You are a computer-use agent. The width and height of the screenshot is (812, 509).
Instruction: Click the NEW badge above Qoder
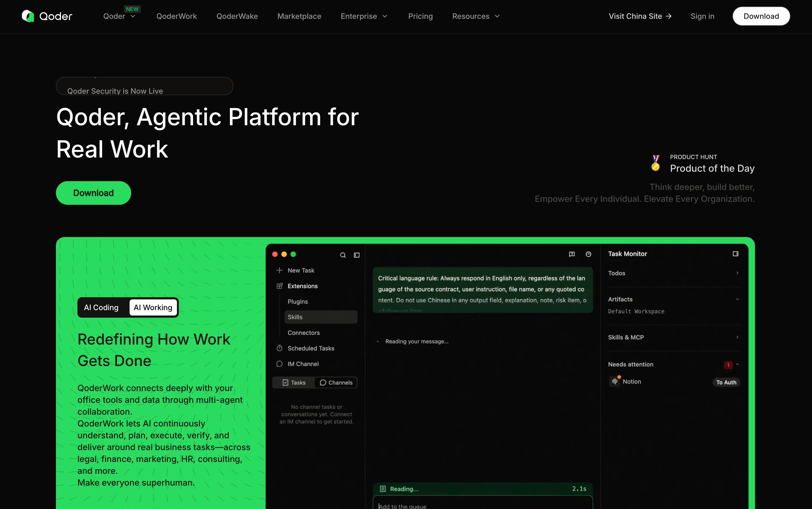click(x=132, y=9)
